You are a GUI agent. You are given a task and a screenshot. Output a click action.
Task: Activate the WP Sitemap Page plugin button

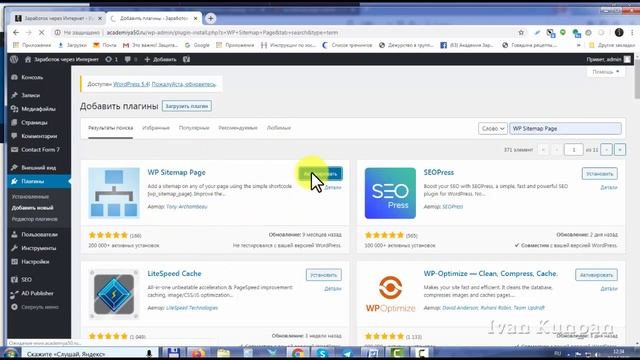[320, 174]
